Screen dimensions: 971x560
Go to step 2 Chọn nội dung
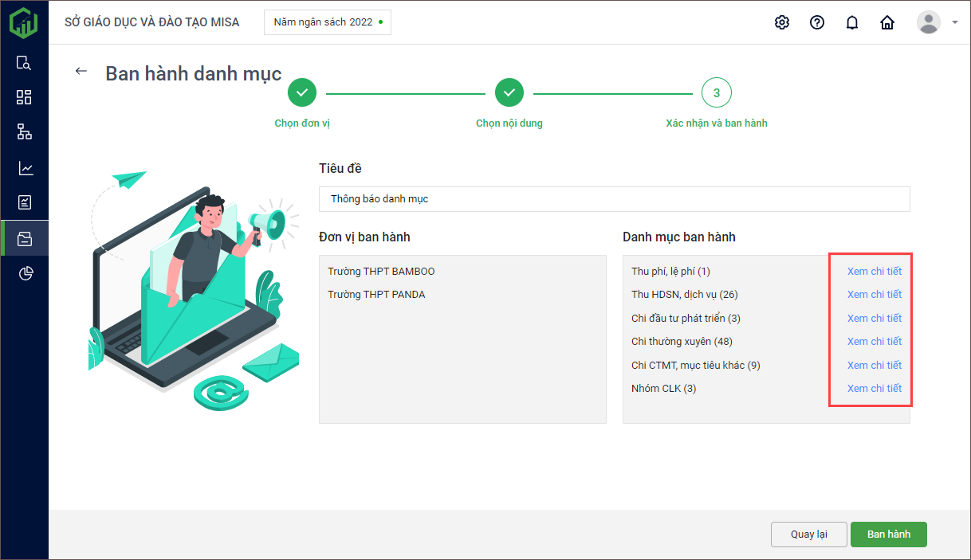pyautogui.click(x=509, y=93)
